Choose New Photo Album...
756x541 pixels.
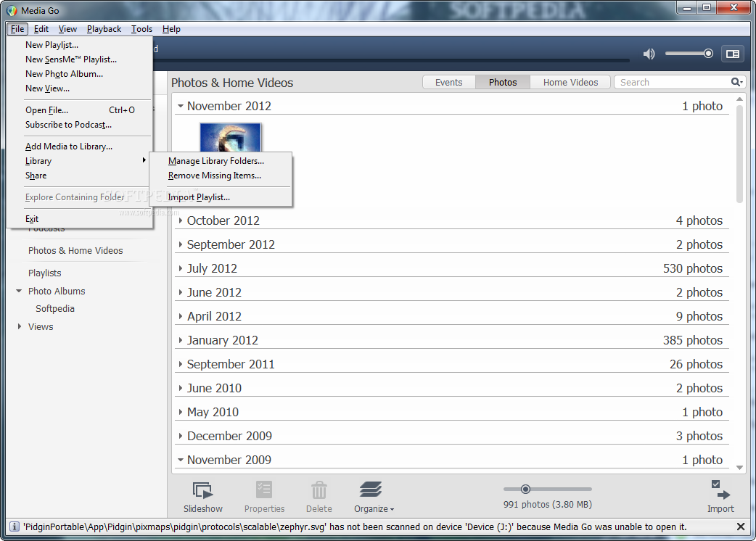point(80,74)
